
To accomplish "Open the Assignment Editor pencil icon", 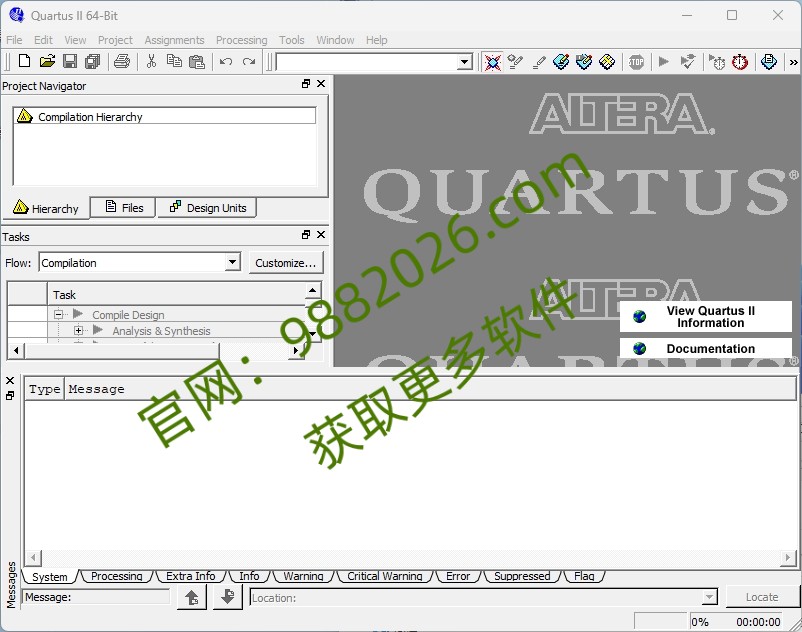I will tap(539, 62).
